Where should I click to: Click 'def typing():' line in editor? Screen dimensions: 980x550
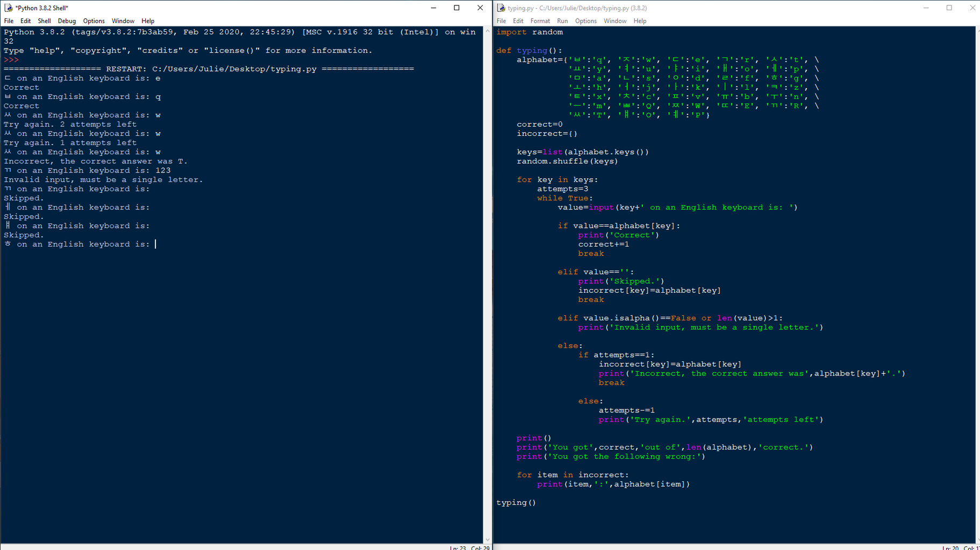tap(530, 50)
